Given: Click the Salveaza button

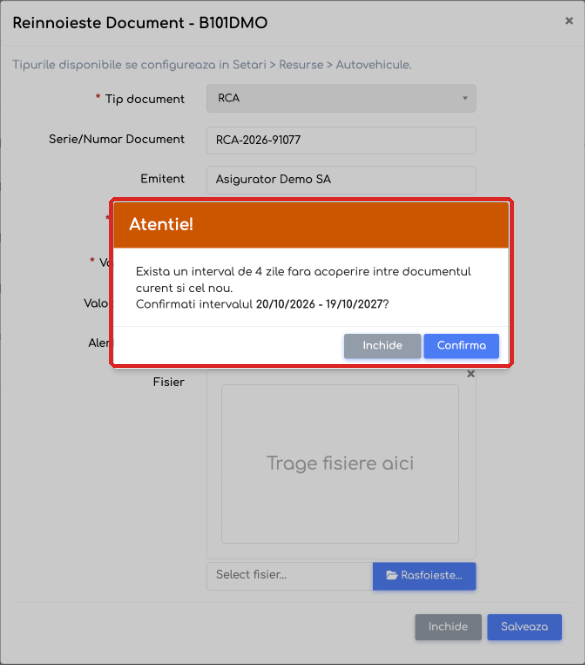Looking at the screenshot, I should click(x=524, y=626).
